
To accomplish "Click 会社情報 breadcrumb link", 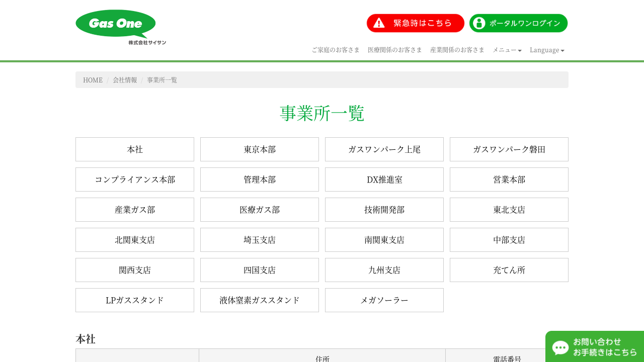I will point(125,80).
